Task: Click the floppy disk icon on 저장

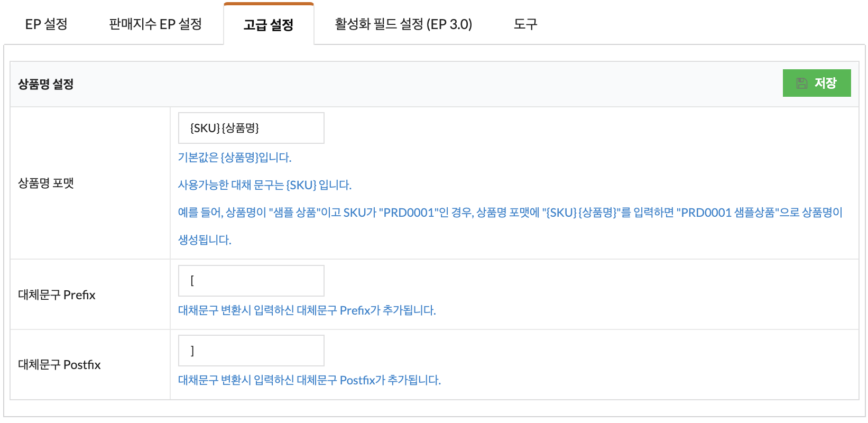Action: pyautogui.click(x=802, y=83)
